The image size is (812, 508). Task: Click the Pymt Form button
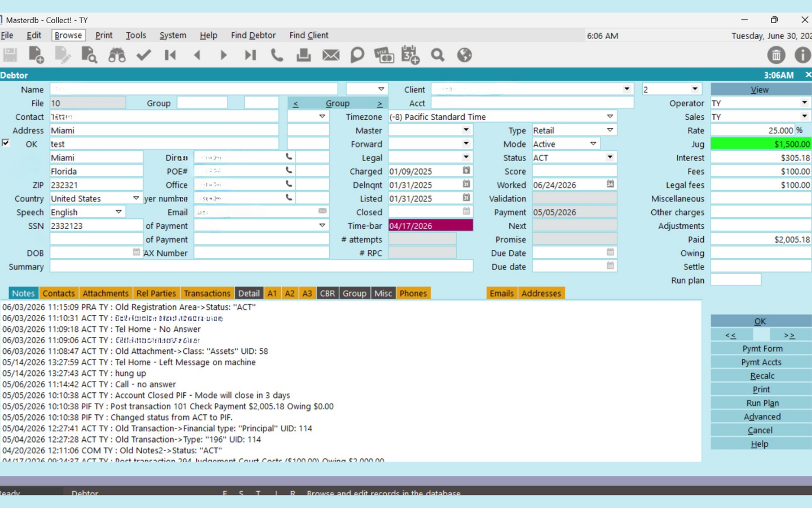(x=762, y=348)
